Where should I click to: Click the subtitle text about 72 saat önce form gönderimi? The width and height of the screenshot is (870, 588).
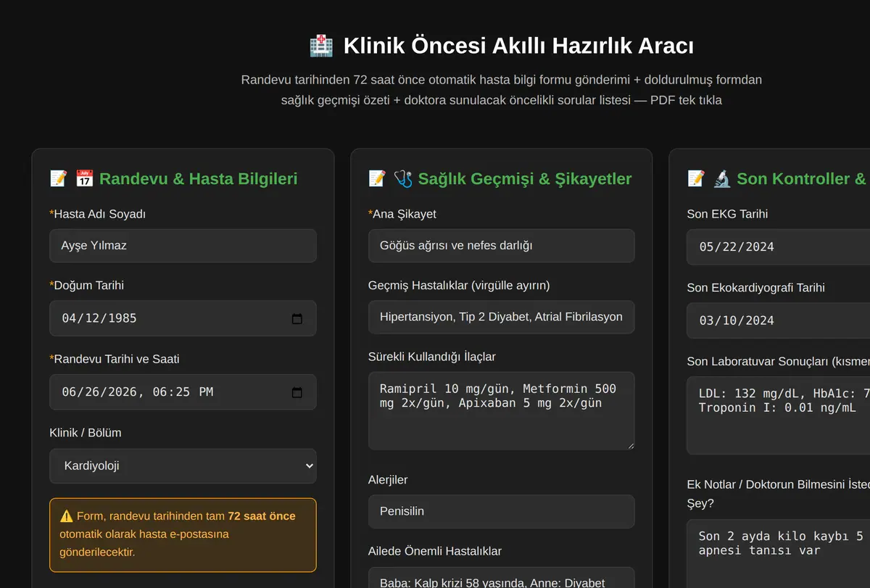point(502,90)
